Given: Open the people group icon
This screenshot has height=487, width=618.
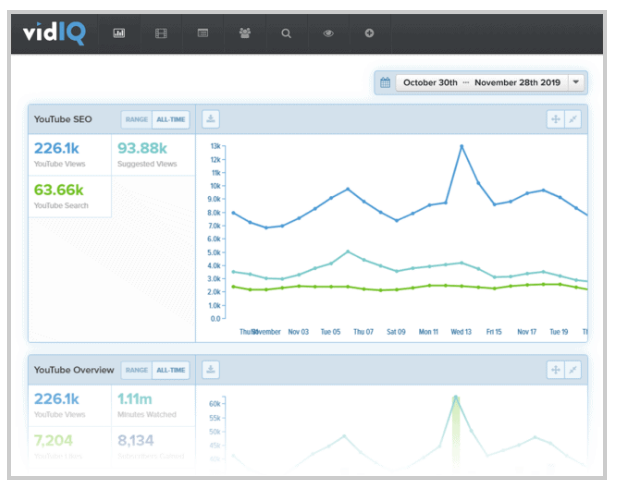Looking at the screenshot, I should pos(245,33).
